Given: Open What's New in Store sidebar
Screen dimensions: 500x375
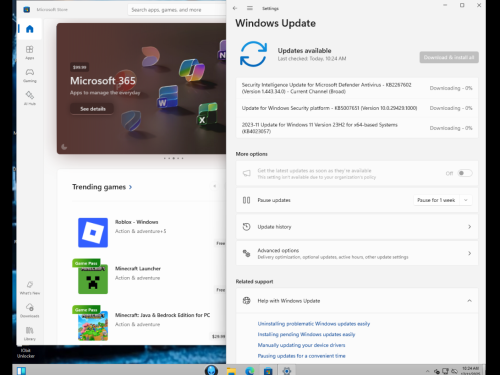Looking at the screenshot, I should coord(30,287).
